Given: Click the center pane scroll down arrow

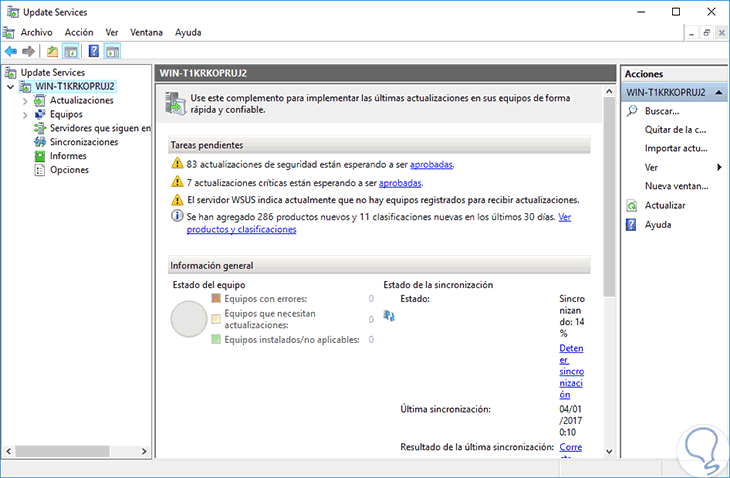Looking at the screenshot, I should point(609,451).
